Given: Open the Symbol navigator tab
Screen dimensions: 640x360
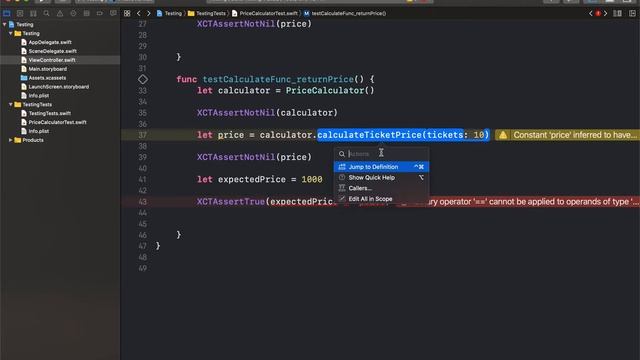Looking at the screenshot, I should (x=33, y=13).
